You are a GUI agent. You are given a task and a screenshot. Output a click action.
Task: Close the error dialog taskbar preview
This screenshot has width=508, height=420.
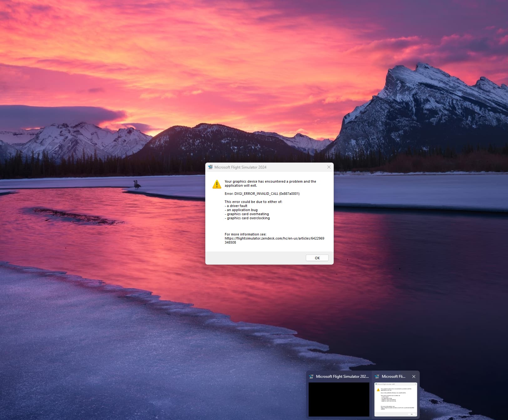414,377
